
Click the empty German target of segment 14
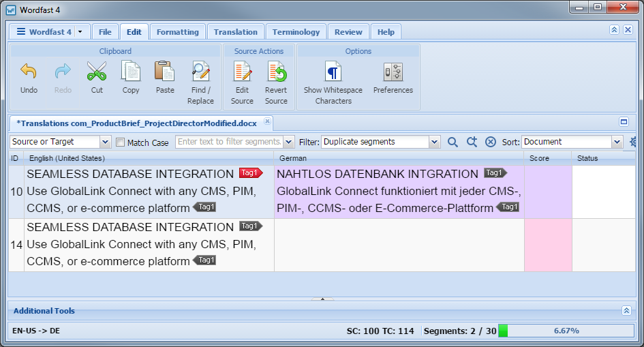pos(399,245)
